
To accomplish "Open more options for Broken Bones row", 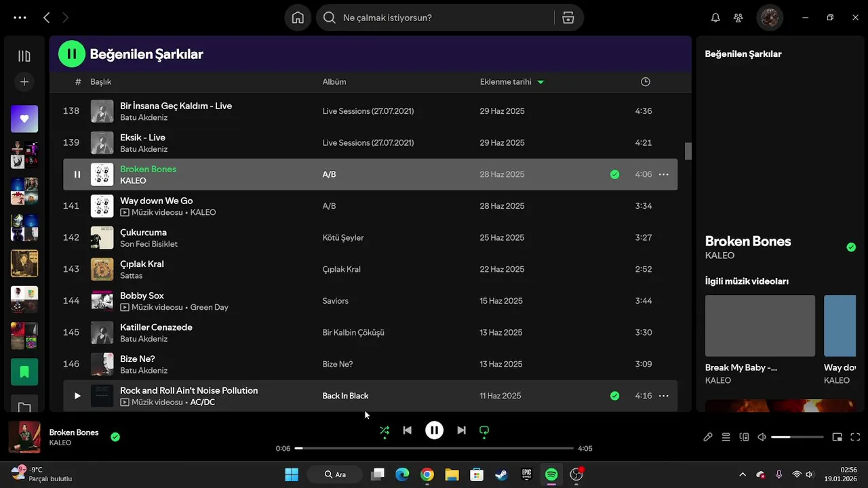I will point(664,174).
